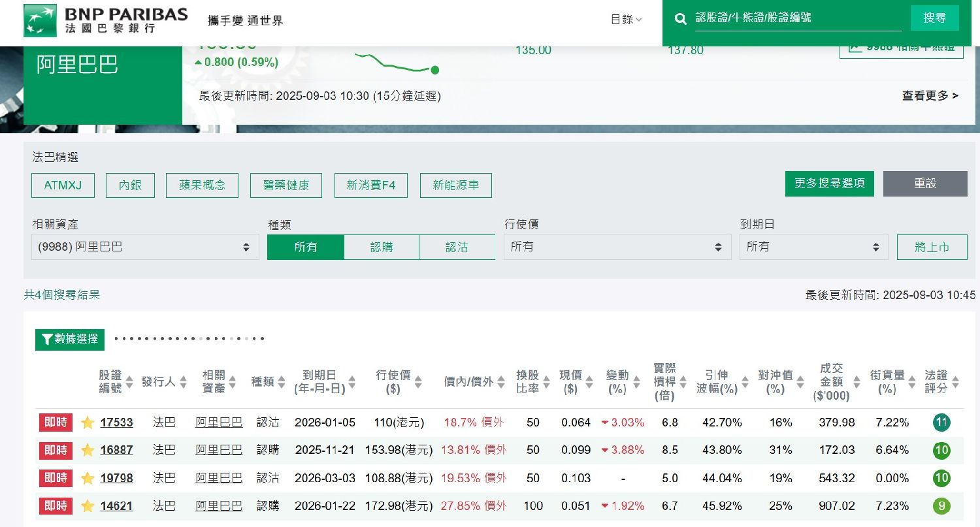Sort by 街貨量 column arrows

click(912, 382)
